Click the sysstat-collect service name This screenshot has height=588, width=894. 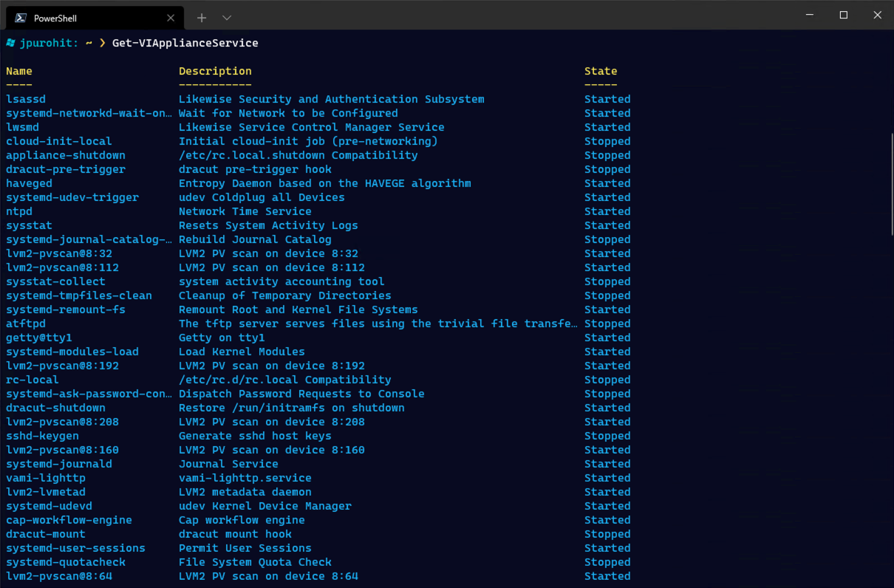tap(55, 281)
